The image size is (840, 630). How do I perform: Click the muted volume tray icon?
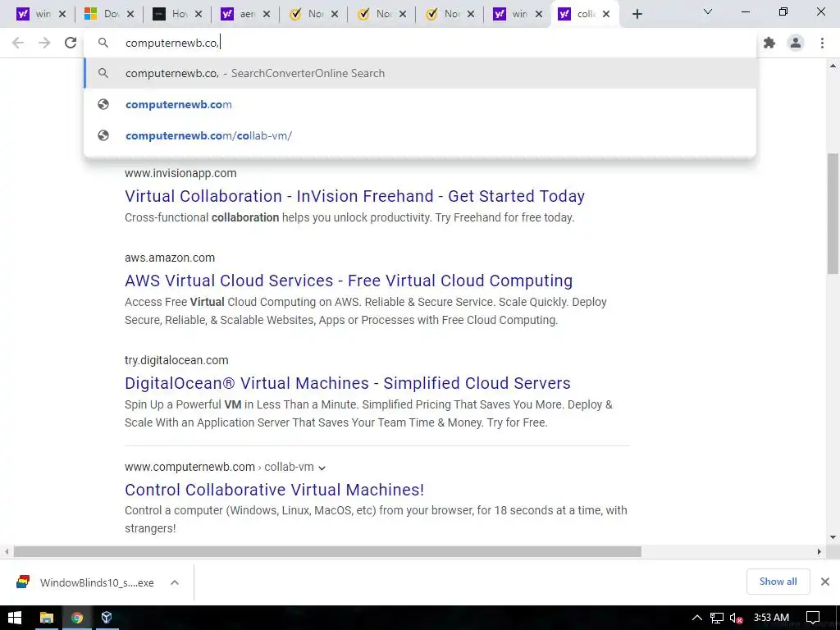coord(737,619)
